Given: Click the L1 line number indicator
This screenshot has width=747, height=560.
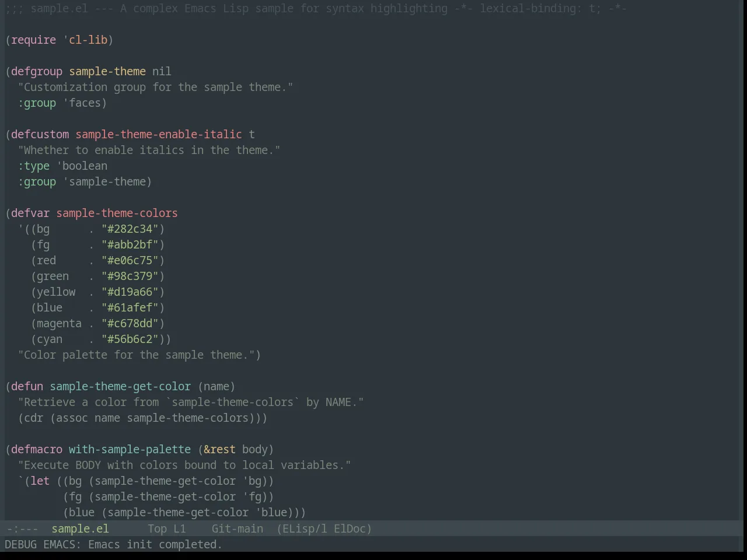Looking at the screenshot, I should point(180,528).
